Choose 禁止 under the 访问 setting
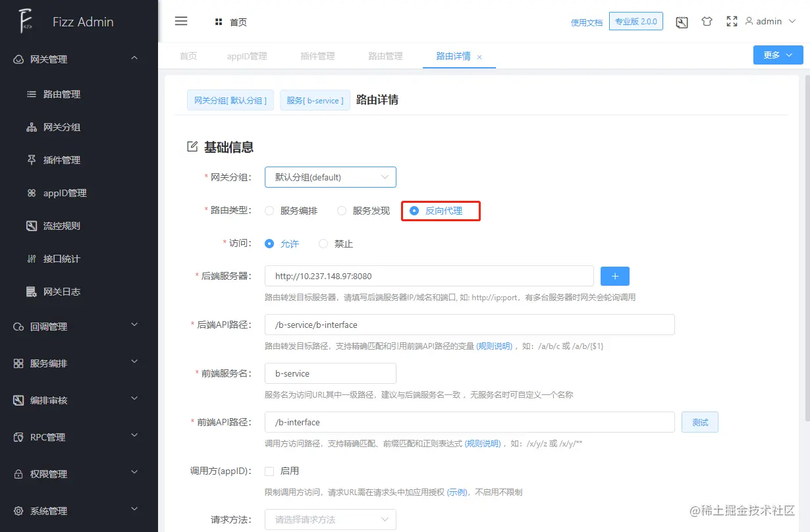The height and width of the screenshot is (532, 810). [x=323, y=243]
